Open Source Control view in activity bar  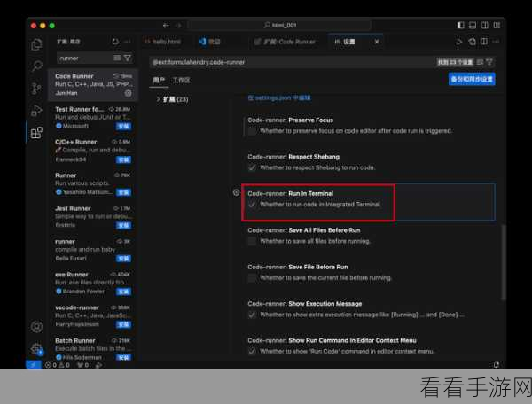36,88
